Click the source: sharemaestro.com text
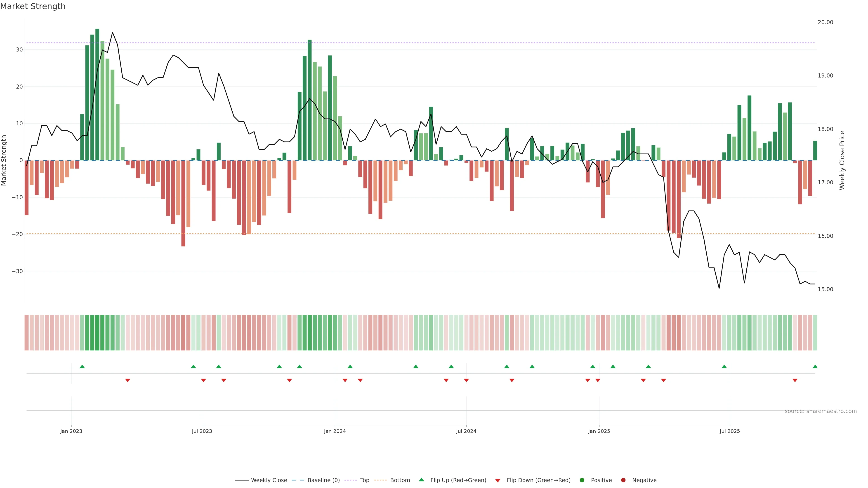Image resolution: width=868 pixels, height=488 pixels. [x=821, y=411]
